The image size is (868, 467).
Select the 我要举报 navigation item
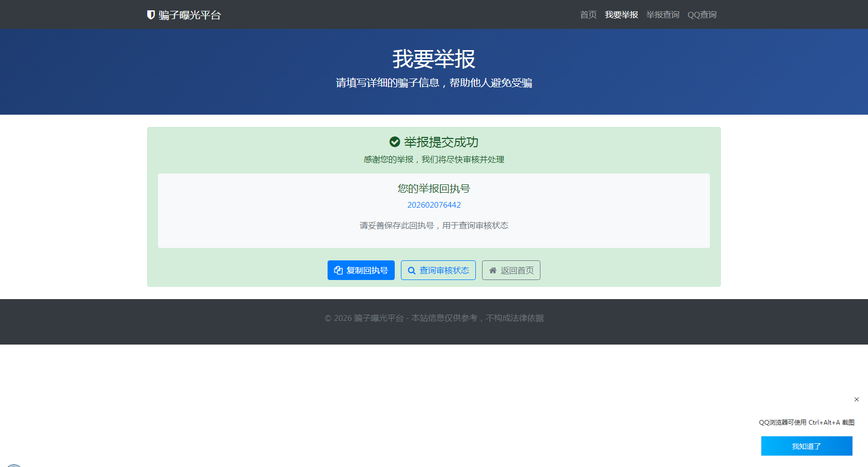coord(621,15)
